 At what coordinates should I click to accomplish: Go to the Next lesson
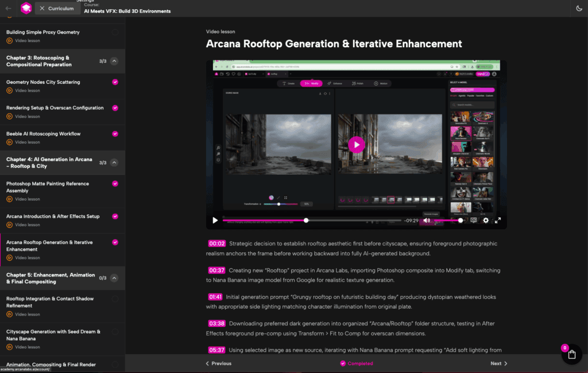click(x=498, y=363)
